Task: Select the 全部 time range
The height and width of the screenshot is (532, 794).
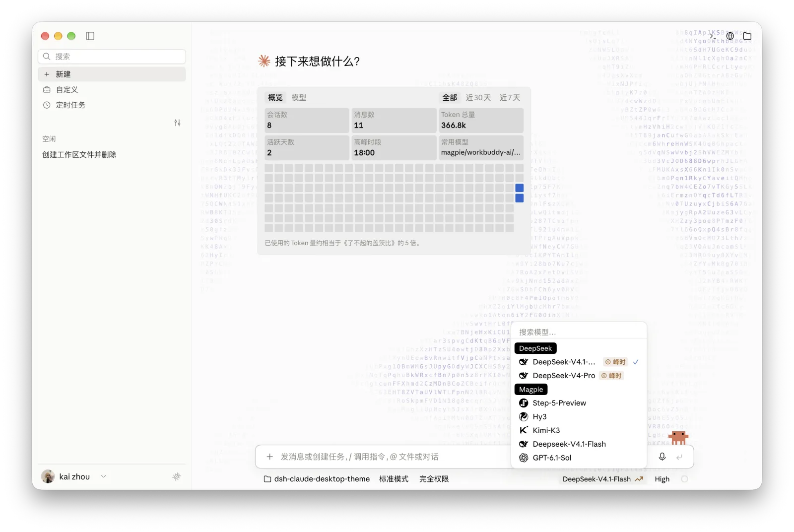Action: (x=450, y=98)
